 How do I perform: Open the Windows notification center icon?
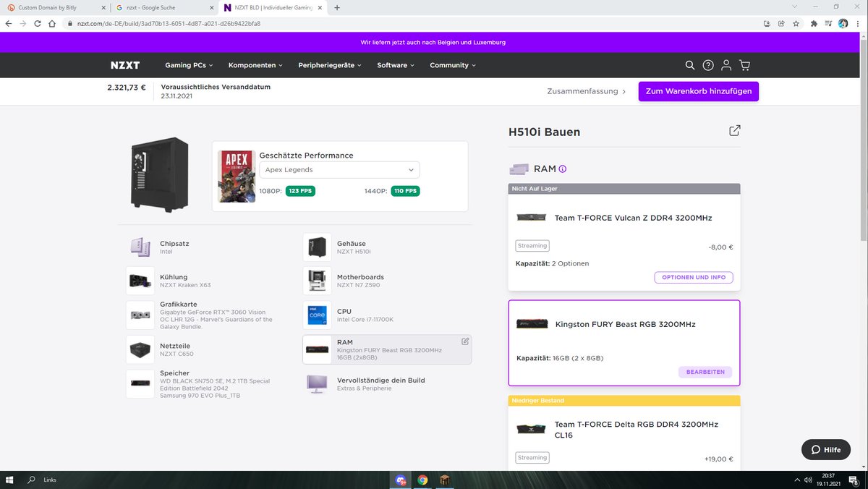click(x=854, y=480)
